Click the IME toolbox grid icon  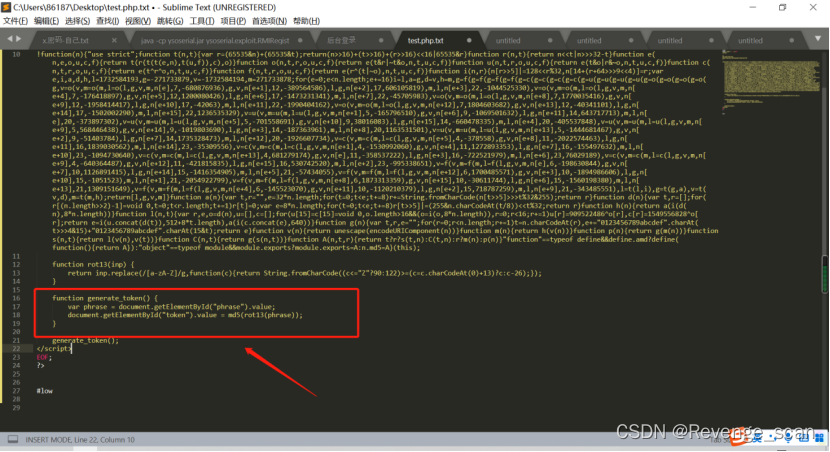point(819,437)
